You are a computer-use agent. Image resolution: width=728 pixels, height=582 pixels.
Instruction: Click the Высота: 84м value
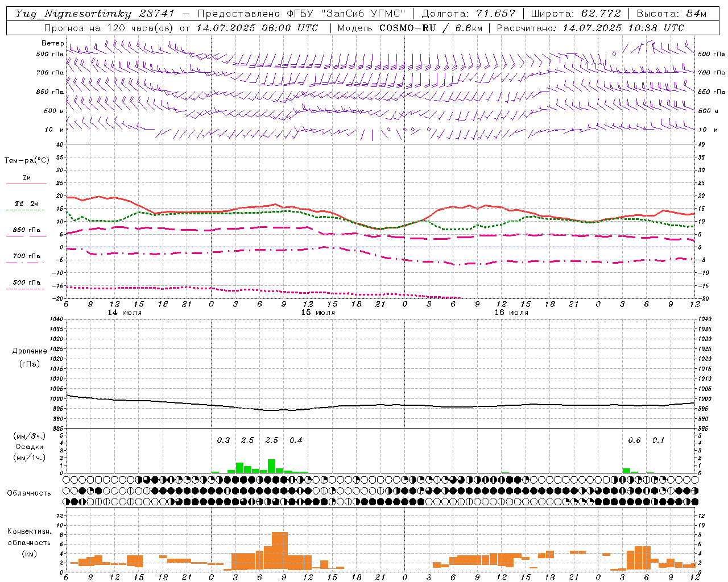point(672,14)
